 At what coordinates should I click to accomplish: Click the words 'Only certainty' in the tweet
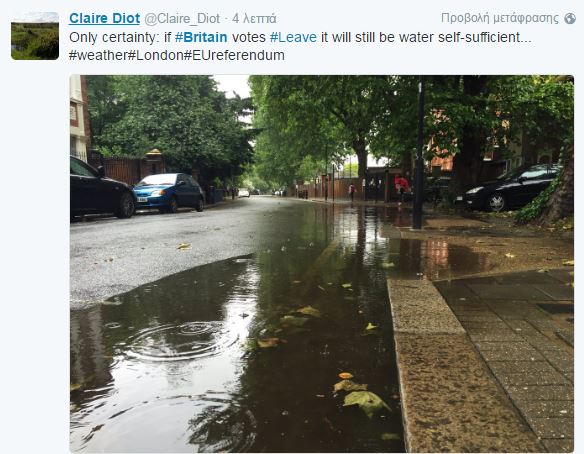[110, 37]
